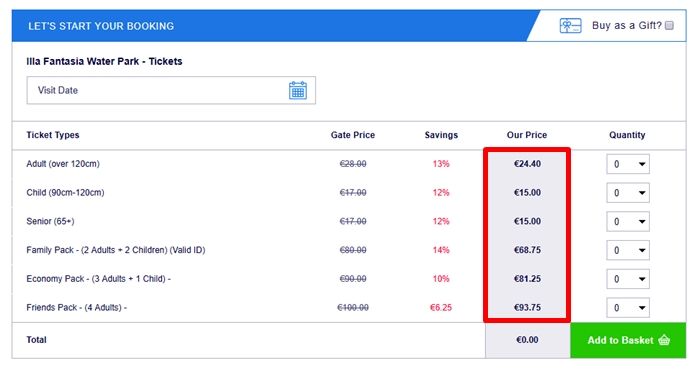Click the Family Pack ticket type label
The image size is (700, 365).
116,250
